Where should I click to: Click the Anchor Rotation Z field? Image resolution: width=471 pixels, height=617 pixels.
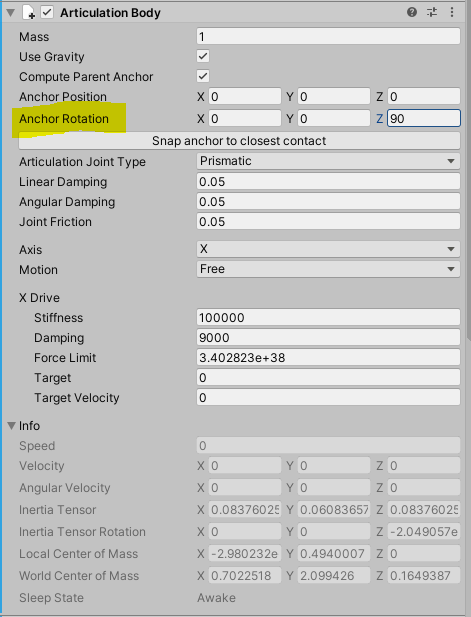pos(424,118)
